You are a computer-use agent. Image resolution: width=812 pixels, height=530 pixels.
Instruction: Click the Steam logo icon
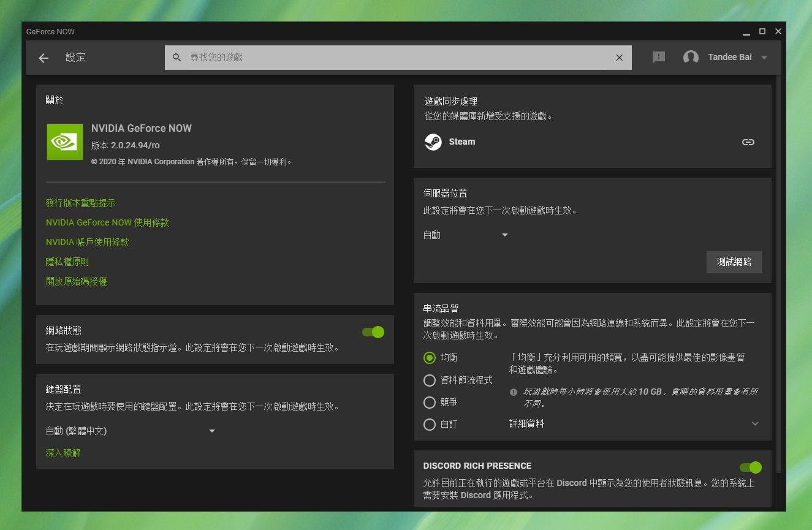[433, 142]
